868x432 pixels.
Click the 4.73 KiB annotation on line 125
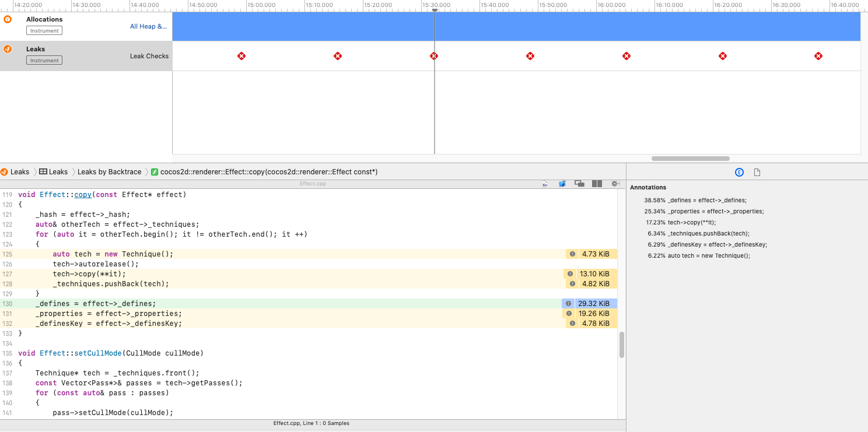pos(596,254)
